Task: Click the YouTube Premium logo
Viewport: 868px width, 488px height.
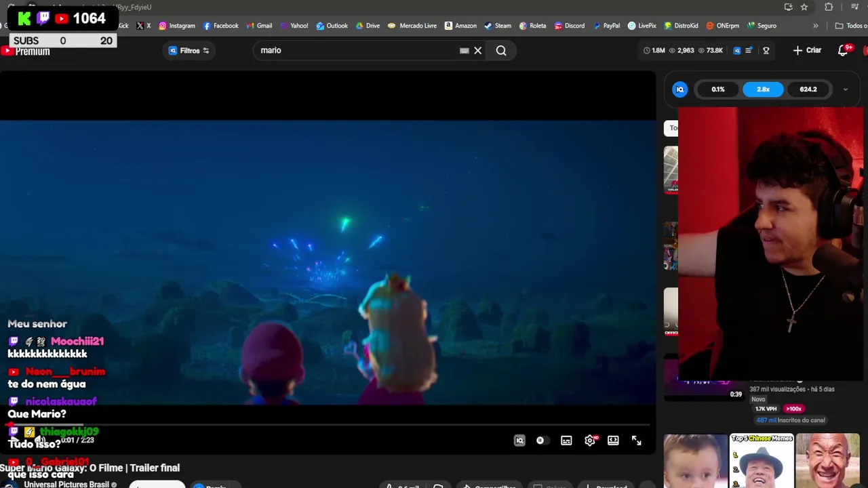Action: (x=25, y=52)
